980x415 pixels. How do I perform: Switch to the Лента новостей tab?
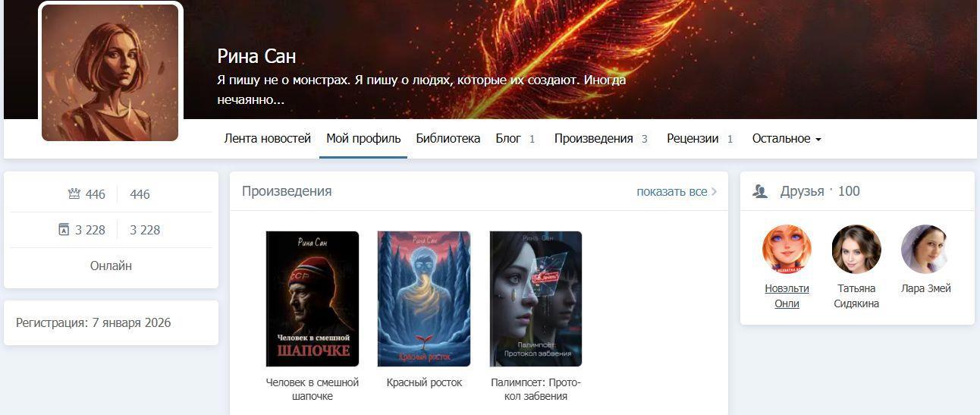pos(268,139)
